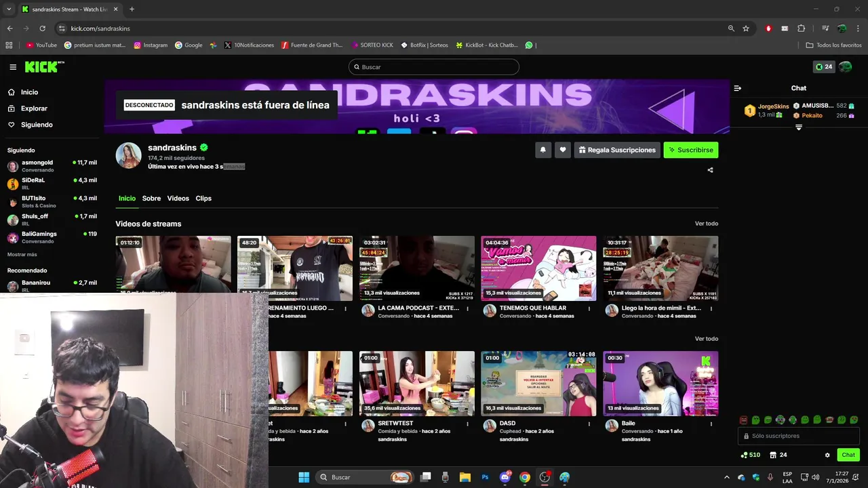Open the Baile clip thumbnail
This screenshot has width=868, height=488.
tap(660, 384)
